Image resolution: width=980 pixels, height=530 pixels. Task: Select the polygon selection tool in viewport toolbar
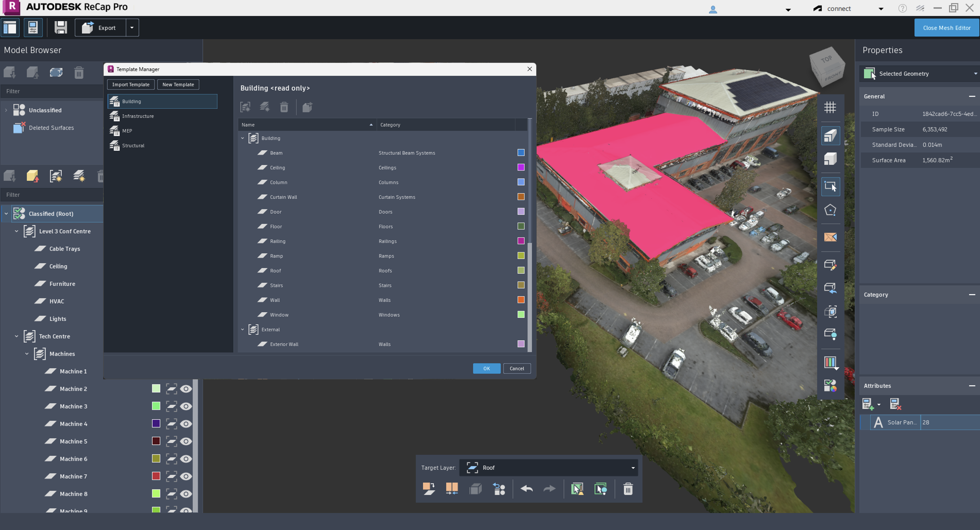point(830,210)
